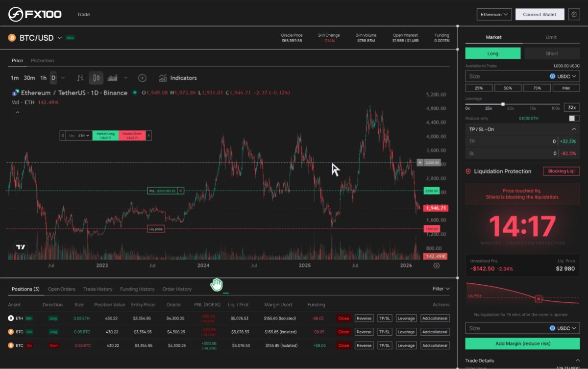Click the Market Short button in chart widget

[x=132, y=136]
